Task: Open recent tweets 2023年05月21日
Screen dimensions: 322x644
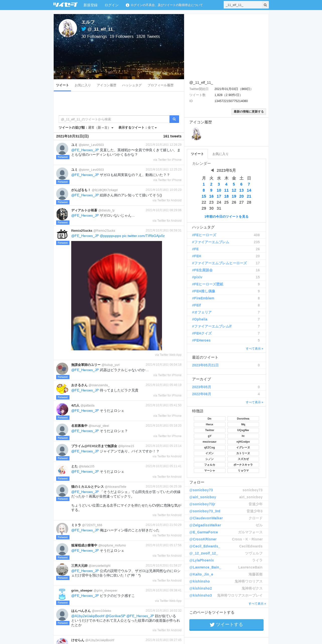Action: coord(205,365)
